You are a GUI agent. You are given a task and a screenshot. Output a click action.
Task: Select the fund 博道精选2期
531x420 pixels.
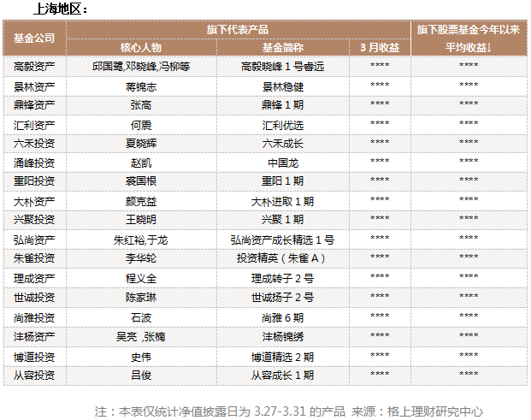pyautogui.click(x=283, y=358)
